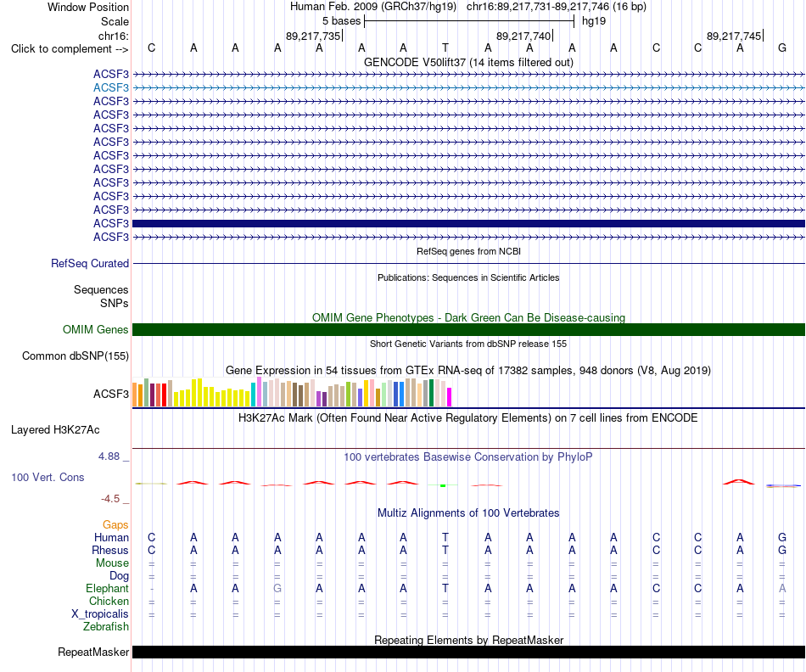Click the dark green OMIM Genes bar
806x672 pixels.
[468, 329]
